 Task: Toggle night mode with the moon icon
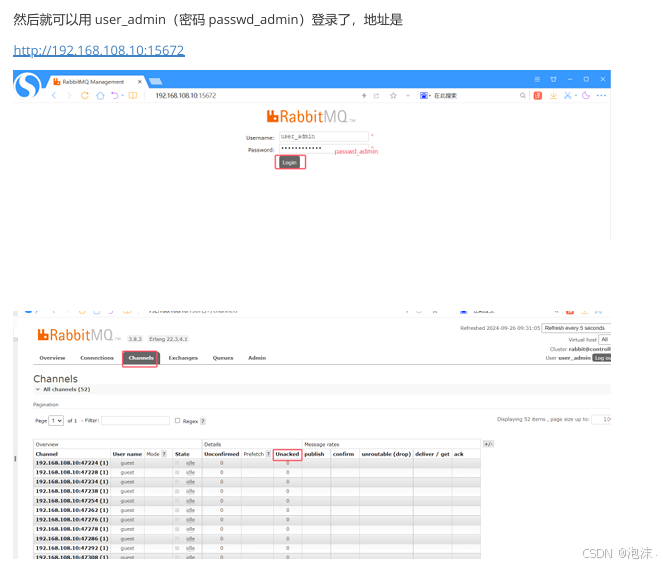586,96
